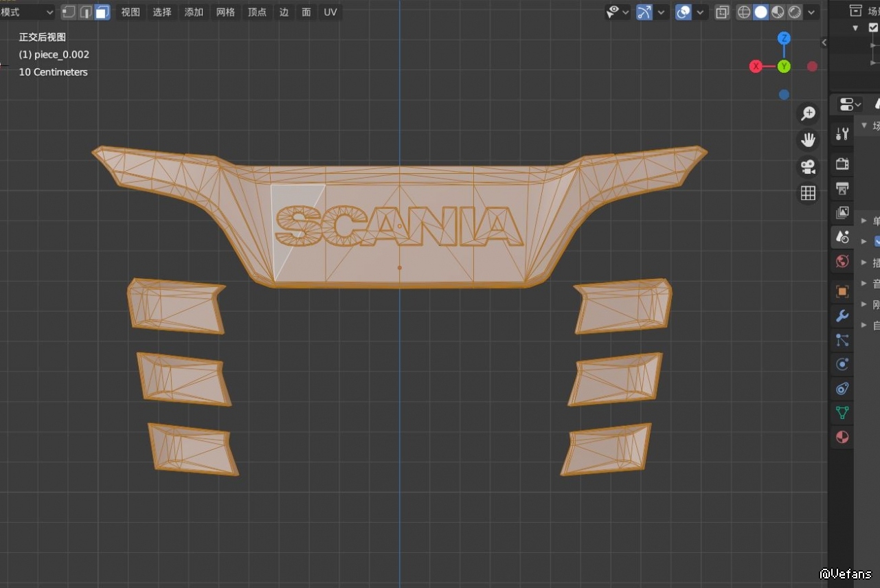Screen dimensions: 880x588
Task: Open the 网格 (Mesh) menu
Action: [x=225, y=12]
